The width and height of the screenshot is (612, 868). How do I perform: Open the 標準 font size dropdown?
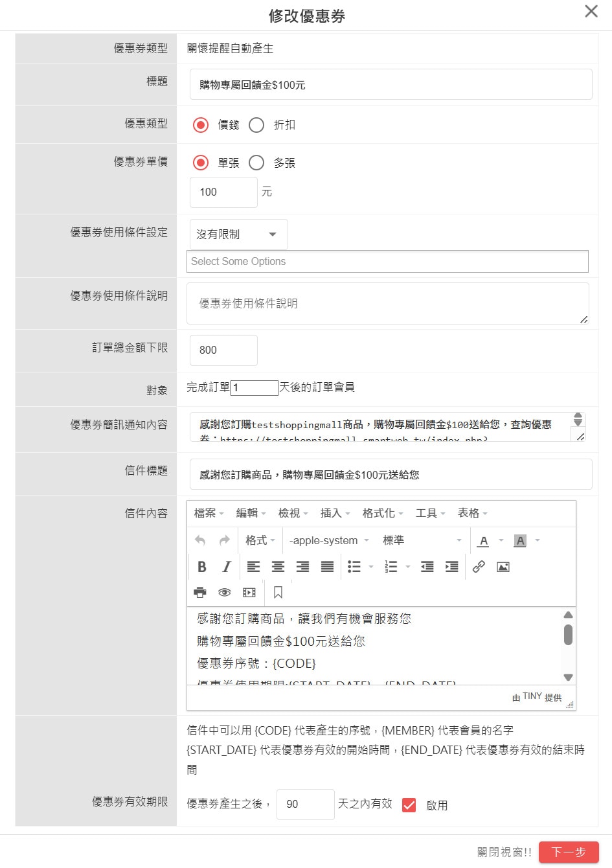(422, 540)
